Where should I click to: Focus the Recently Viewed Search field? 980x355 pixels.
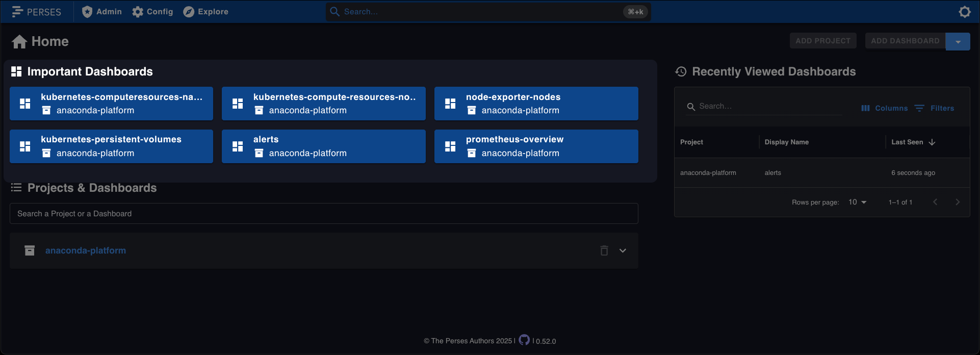point(763,106)
